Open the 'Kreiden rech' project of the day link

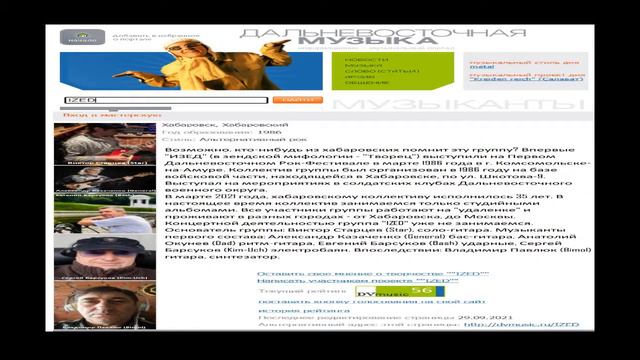(526, 79)
